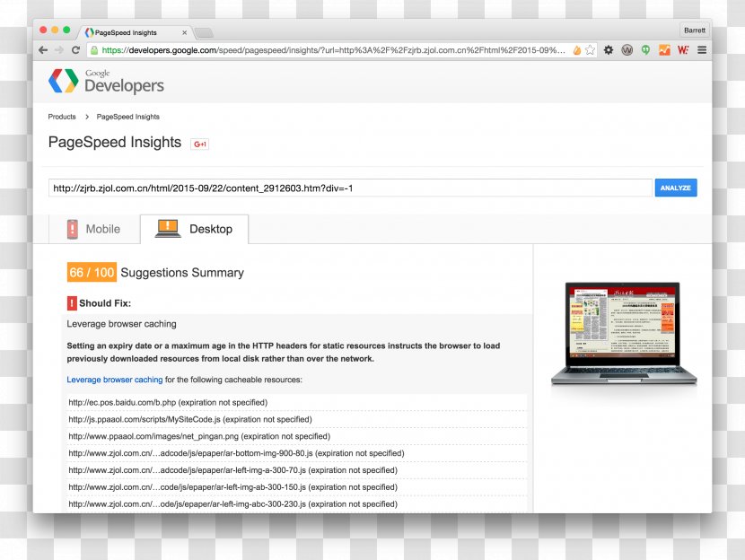Image resolution: width=745 pixels, height=560 pixels.
Task: Reload the page with refresh icon
Action: pos(75,50)
